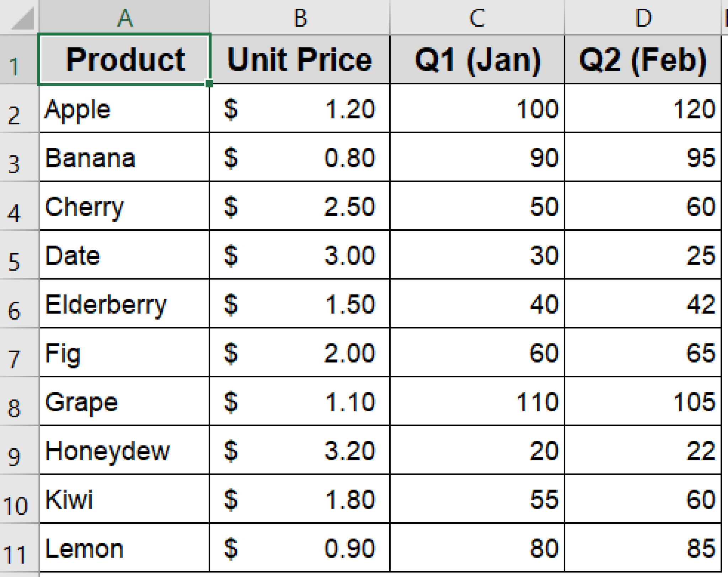
Task: Click the Kiwi product cell
Action: (124, 499)
